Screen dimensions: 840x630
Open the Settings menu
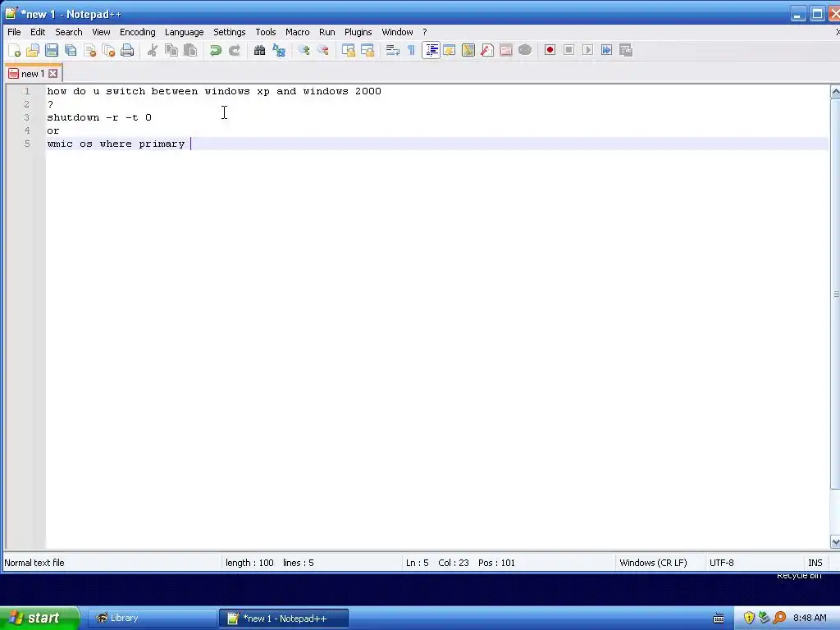[230, 32]
